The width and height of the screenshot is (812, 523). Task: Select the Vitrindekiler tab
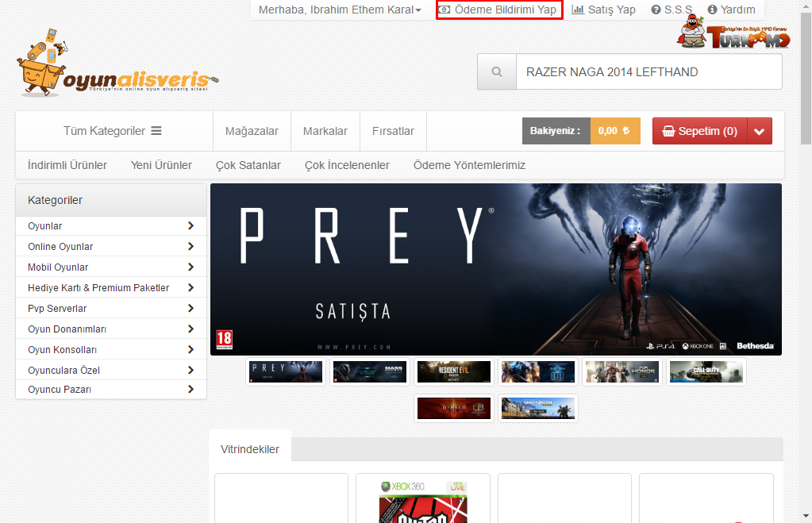pos(250,449)
